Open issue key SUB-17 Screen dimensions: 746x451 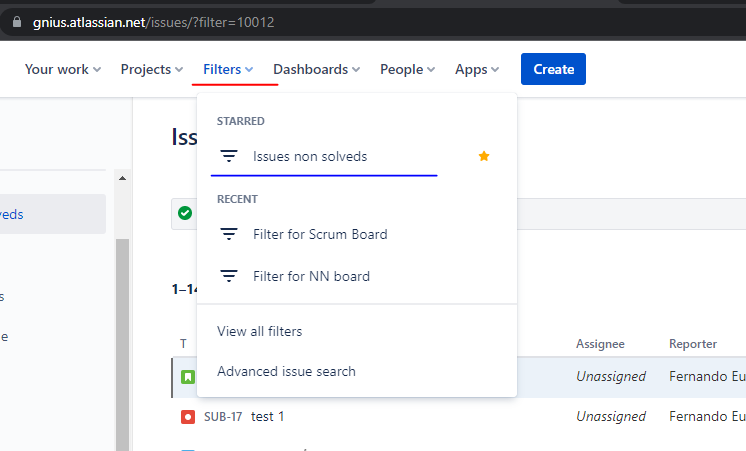[223, 417]
